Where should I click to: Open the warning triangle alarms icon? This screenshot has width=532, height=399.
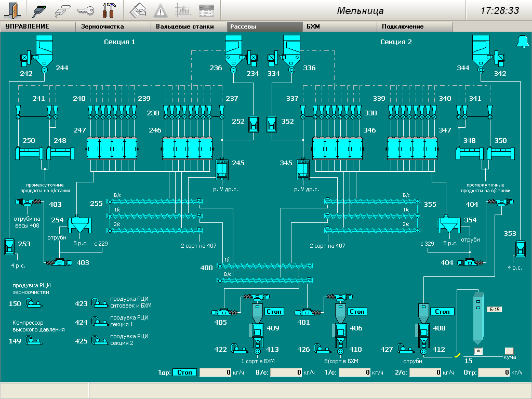tap(161, 10)
